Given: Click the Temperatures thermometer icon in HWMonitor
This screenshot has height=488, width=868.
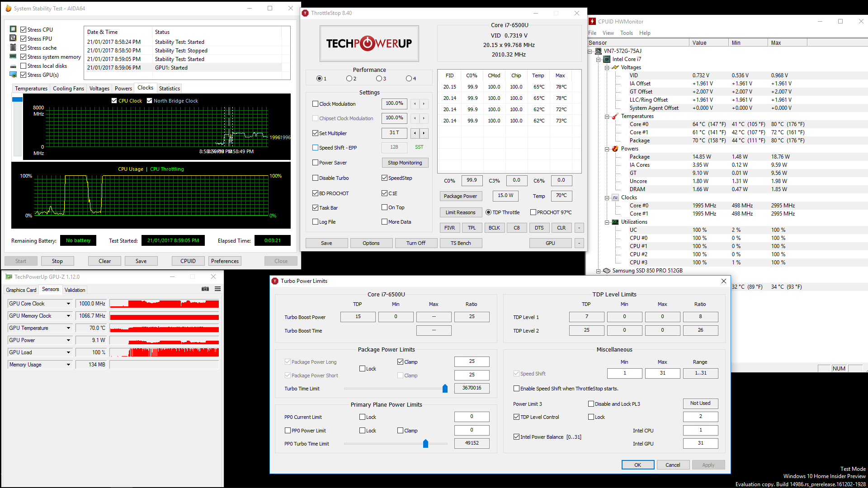Looking at the screenshot, I should (x=615, y=116).
